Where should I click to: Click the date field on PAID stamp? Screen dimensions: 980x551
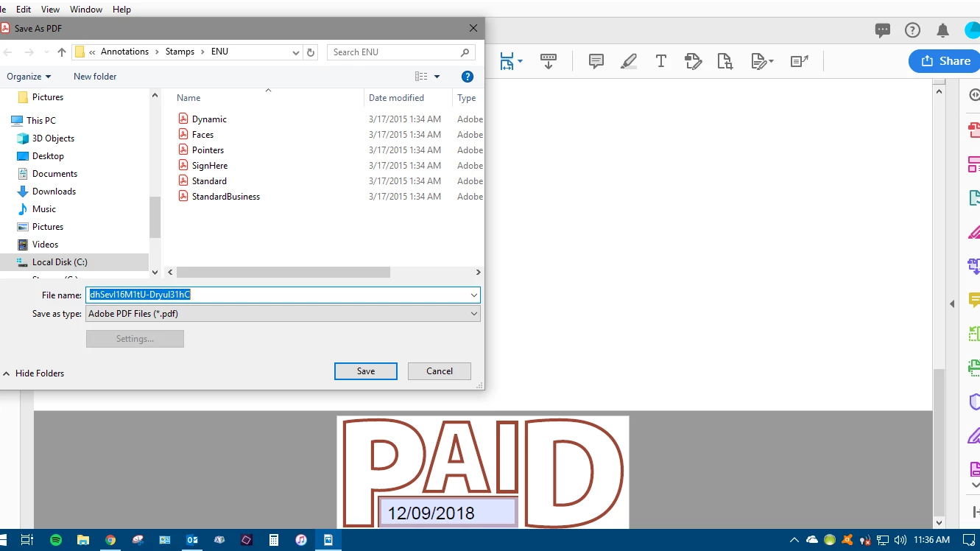pos(448,513)
